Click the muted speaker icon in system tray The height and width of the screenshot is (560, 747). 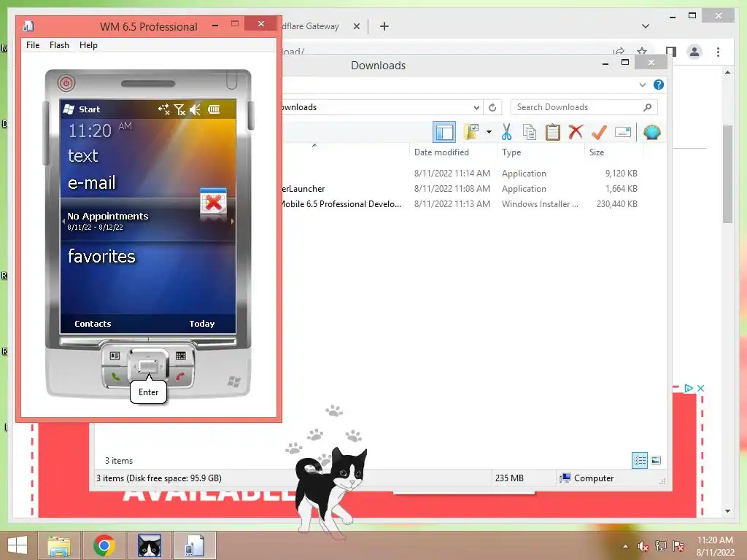643,546
